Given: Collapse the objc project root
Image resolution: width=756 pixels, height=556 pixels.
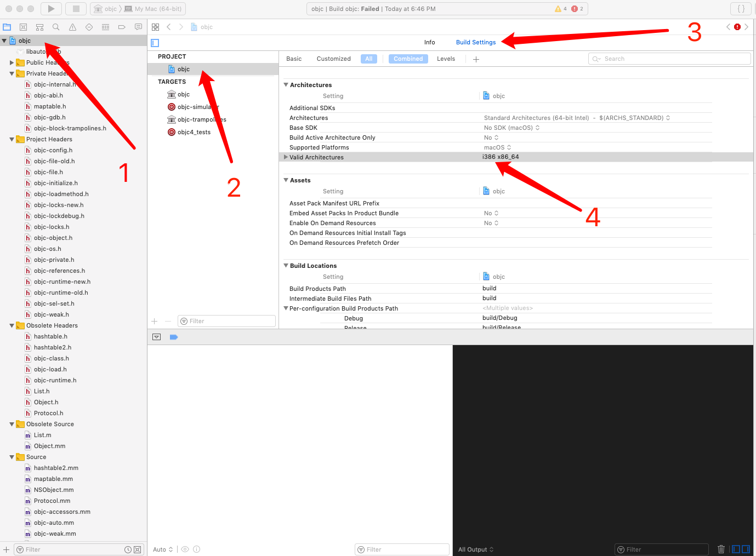Looking at the screenshot, I should tap(4, 41).
